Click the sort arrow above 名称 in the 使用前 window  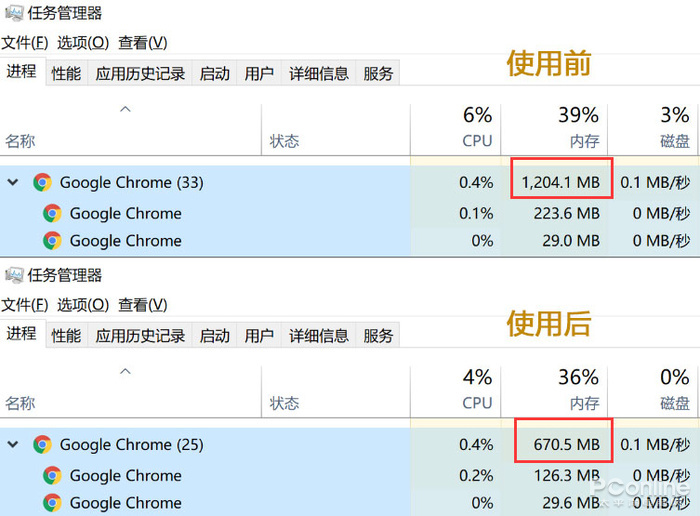[x=125, y=109]
